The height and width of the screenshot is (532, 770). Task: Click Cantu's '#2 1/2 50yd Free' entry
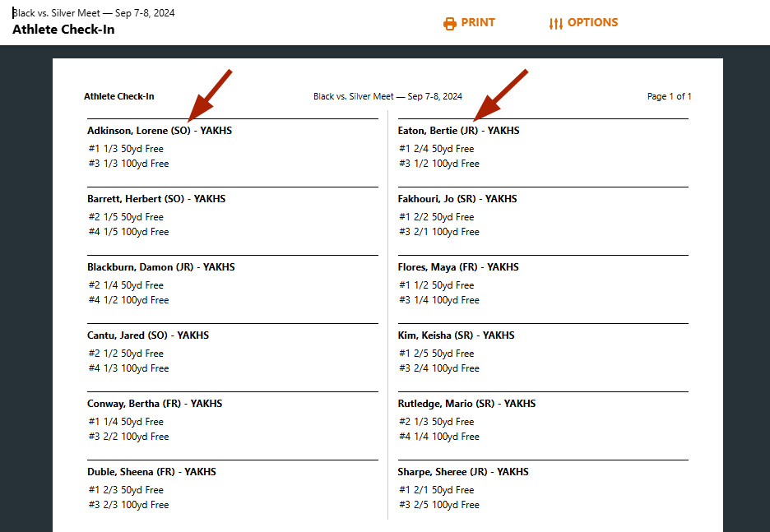point(126,354)
